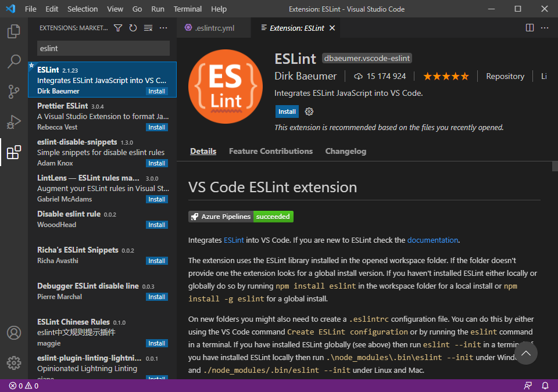558x392 pixels.
Task: Click the ESLint extension gear icon
Action: (309, 112)
